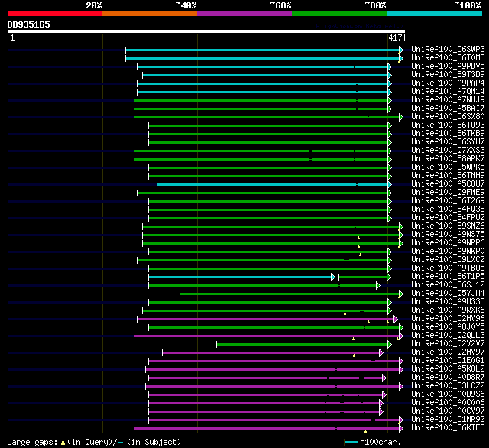Click the UniRef100_A9PAP4 hit label
Image resolution: width=489 pixels, height=448 pixels.
[448, 83]
